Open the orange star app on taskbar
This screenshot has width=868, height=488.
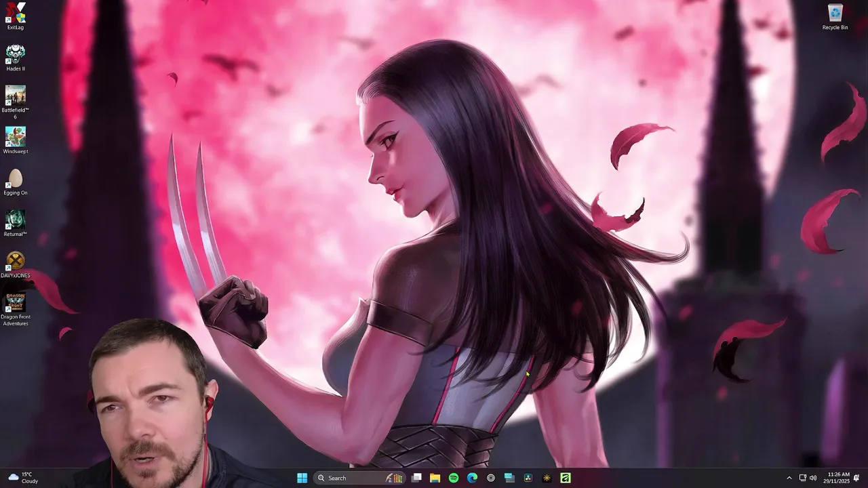(x=547, y=478)
